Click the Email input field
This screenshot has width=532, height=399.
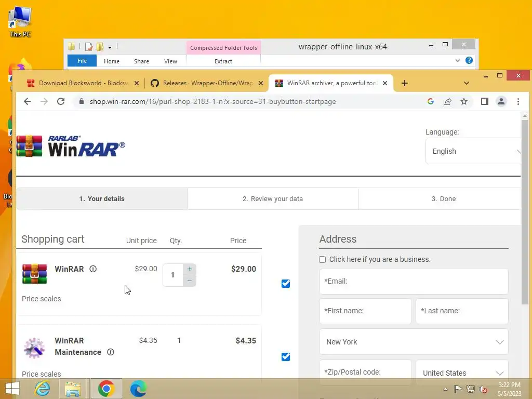pyautogui.click(x=414, y=282)
